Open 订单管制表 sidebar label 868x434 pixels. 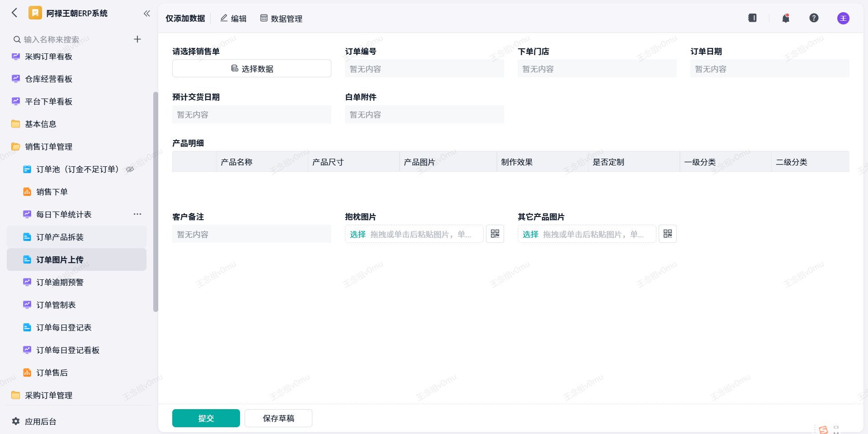(x=56, y=305)
